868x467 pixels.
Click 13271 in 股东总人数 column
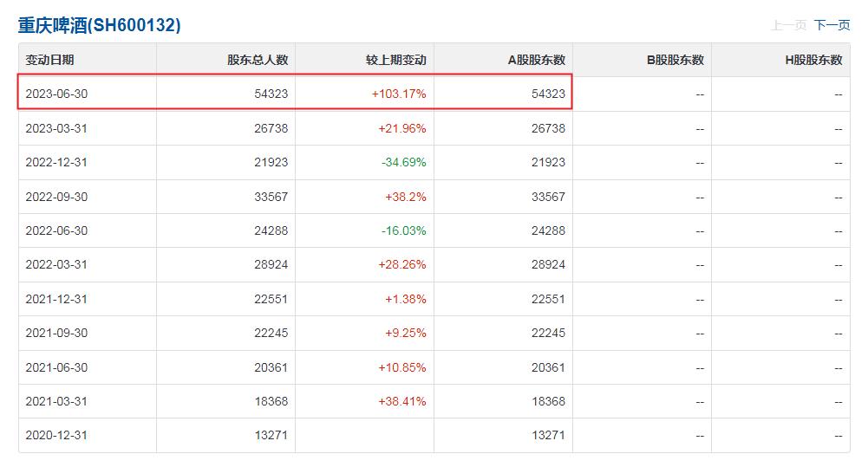click(271, 435)
